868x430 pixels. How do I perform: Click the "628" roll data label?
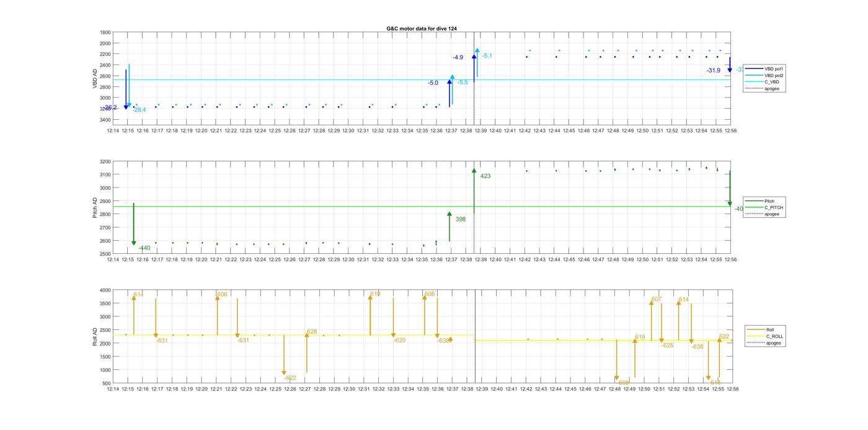click(312, 332)
